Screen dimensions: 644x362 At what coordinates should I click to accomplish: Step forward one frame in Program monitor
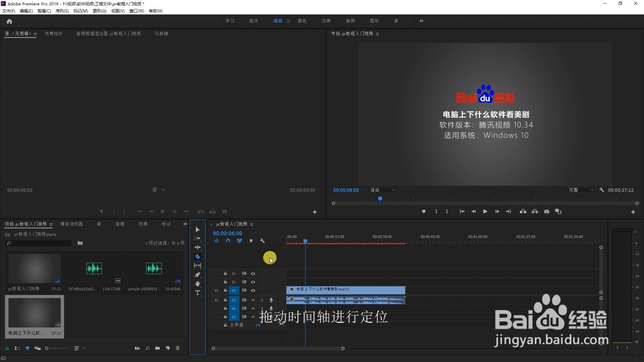click(497, 212)
